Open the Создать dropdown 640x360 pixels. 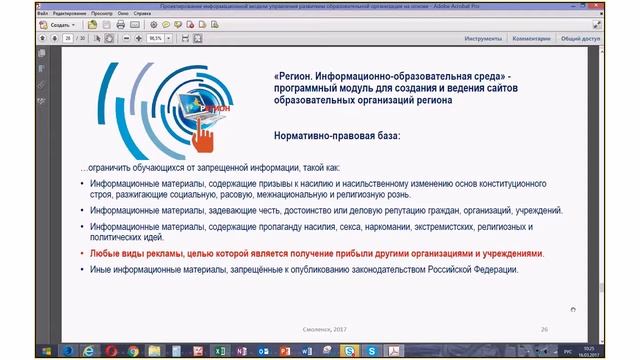[x=58, y=25]
